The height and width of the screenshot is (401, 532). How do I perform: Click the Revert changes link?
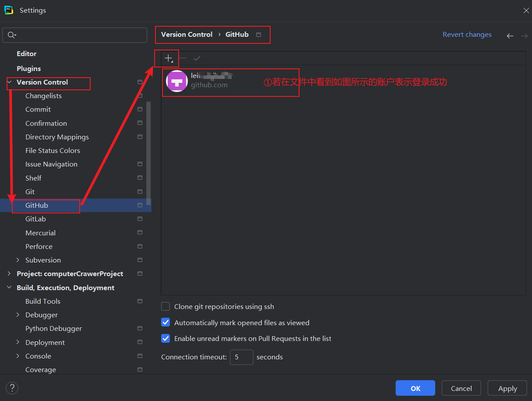tap(467, 35)
